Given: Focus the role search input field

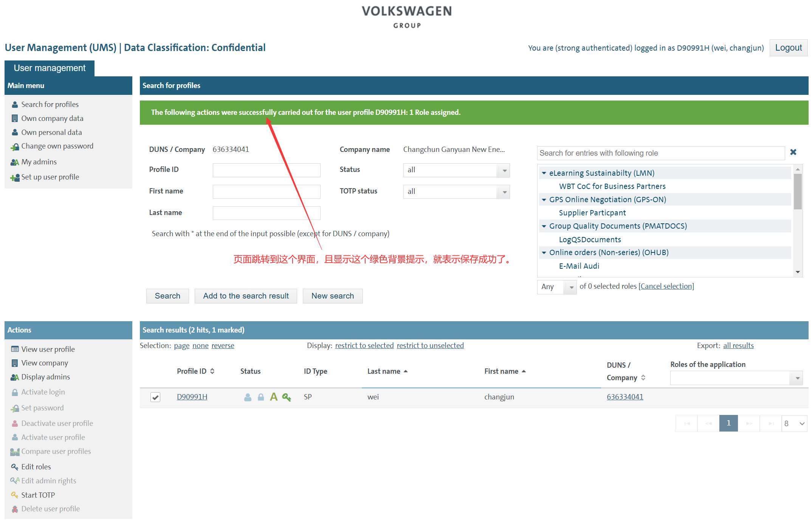Looking at the screenshot, I should coord(661,153).
